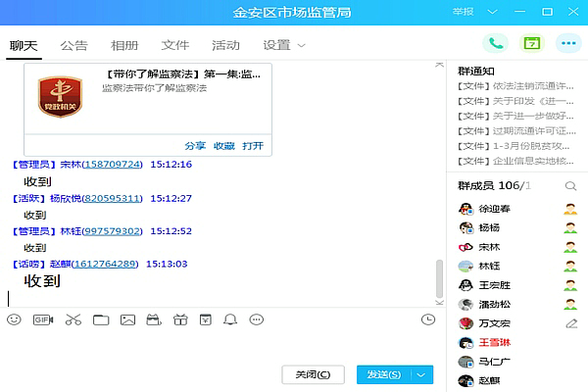Click the bell notification icon
The width and height of the screenshot is (588, 392).
coord(230,319)
